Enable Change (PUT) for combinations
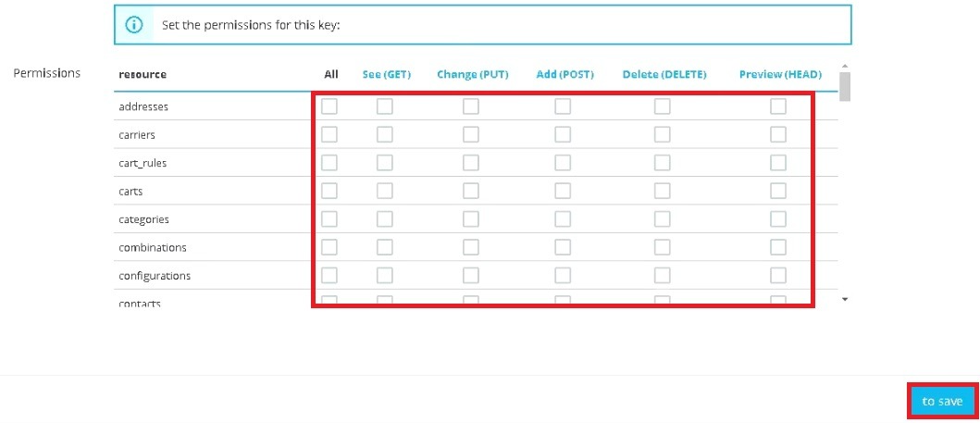The width and height of the screenshot is (980, 423). [x=471, y=247]
